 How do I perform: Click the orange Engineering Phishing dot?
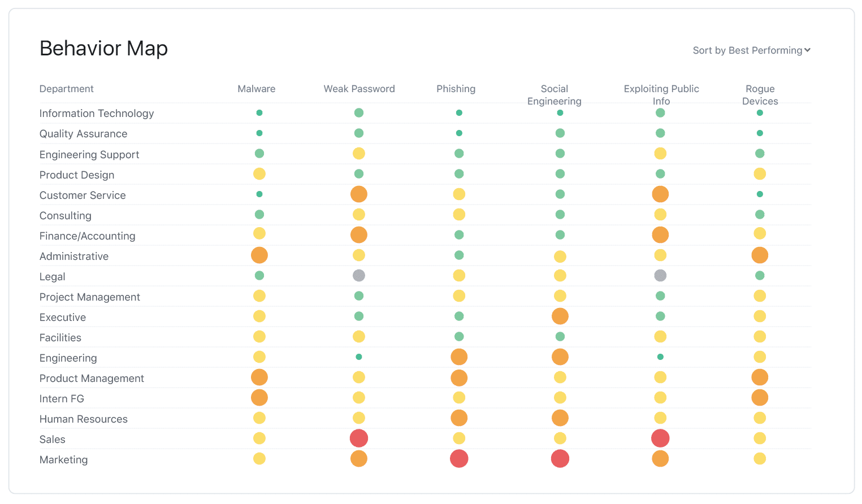pyautogui.click(x=459, y=357)
